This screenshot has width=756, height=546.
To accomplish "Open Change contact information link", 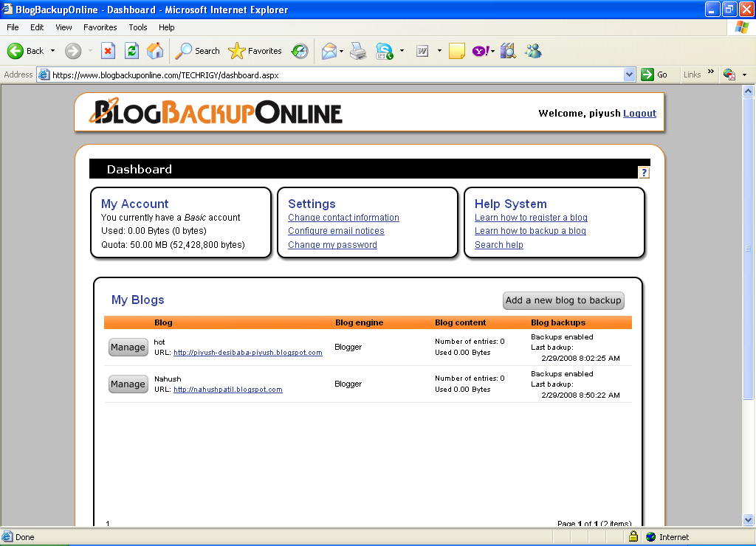I will click(343, 218).
